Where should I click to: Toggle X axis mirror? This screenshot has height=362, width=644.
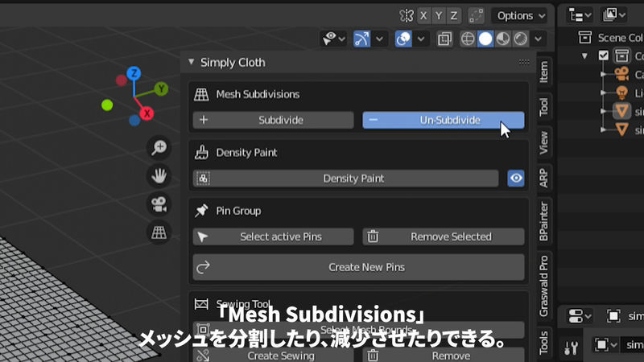point(423,16)
